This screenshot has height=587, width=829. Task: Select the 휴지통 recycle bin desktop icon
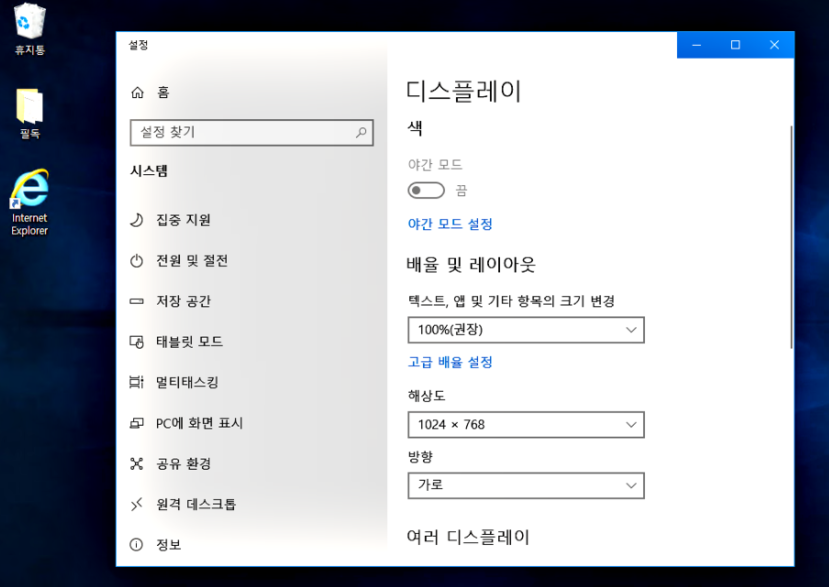tap(30, 30)
